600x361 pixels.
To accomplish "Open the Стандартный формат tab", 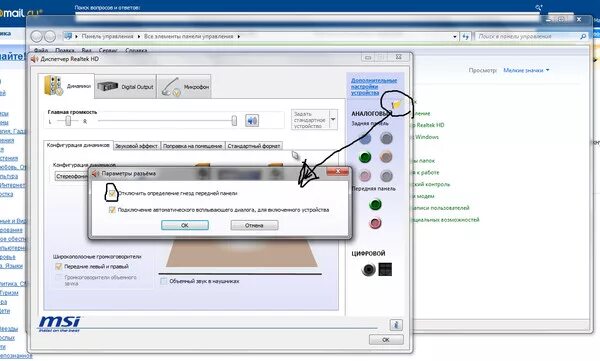I will 254,146.
